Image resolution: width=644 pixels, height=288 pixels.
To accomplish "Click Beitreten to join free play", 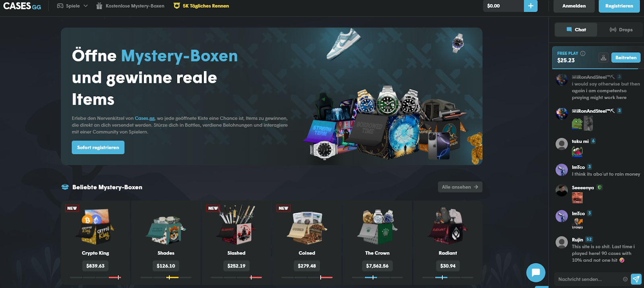I will click(x=626, y=58).
